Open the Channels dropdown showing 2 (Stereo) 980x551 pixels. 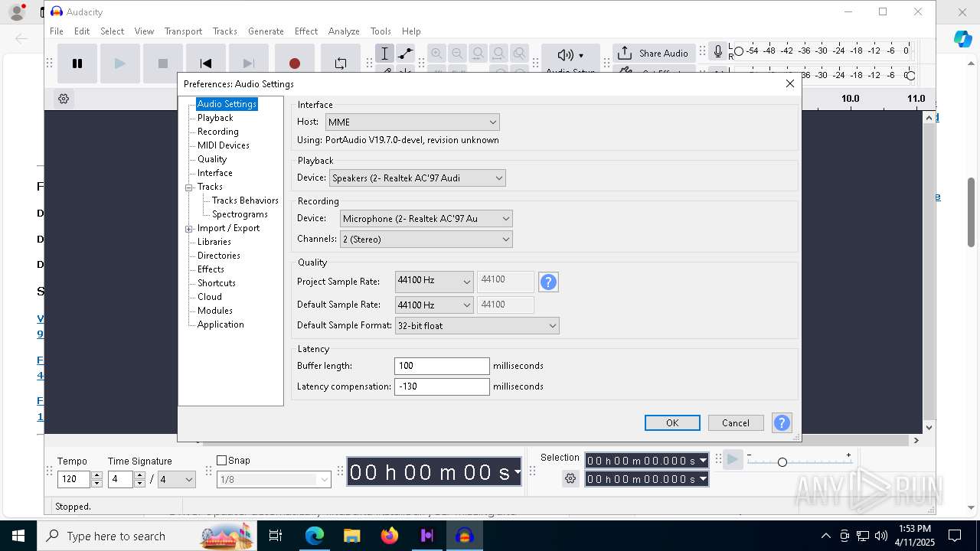point(426,240)
